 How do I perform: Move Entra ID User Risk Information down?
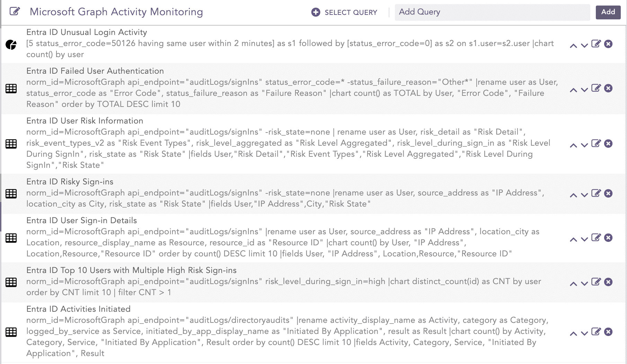point(584,145)
